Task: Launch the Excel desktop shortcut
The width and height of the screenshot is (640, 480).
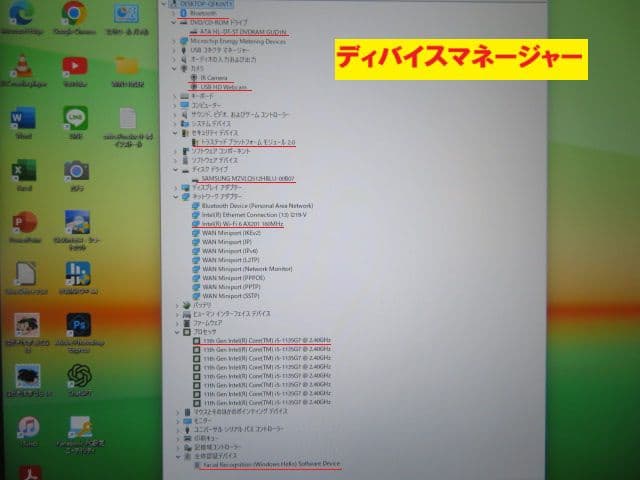Action: [24, 173]
